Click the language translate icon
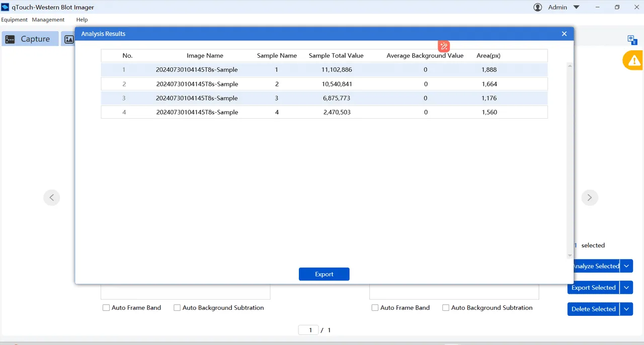Screen dimensions: 644x345 pos(632,40)
